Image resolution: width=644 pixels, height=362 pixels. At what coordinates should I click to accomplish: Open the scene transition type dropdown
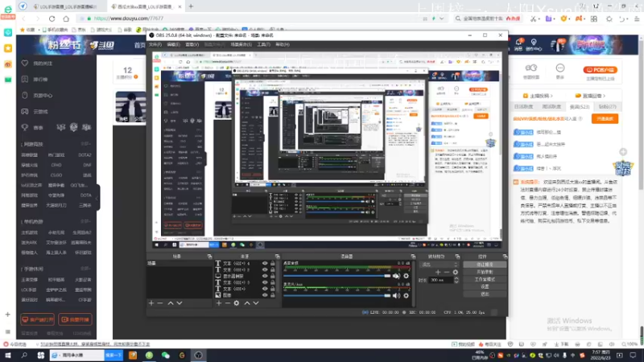pos(439,265)
